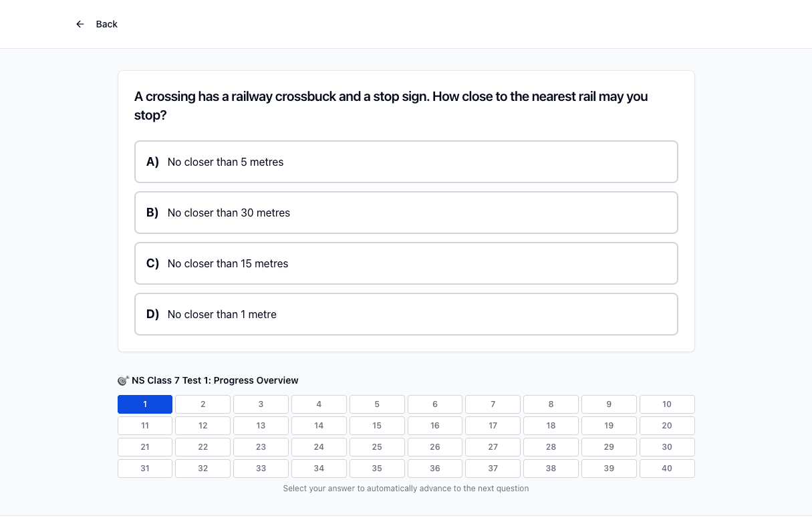Go to the last question 40
812x528 pixels.
click(667, 469)
